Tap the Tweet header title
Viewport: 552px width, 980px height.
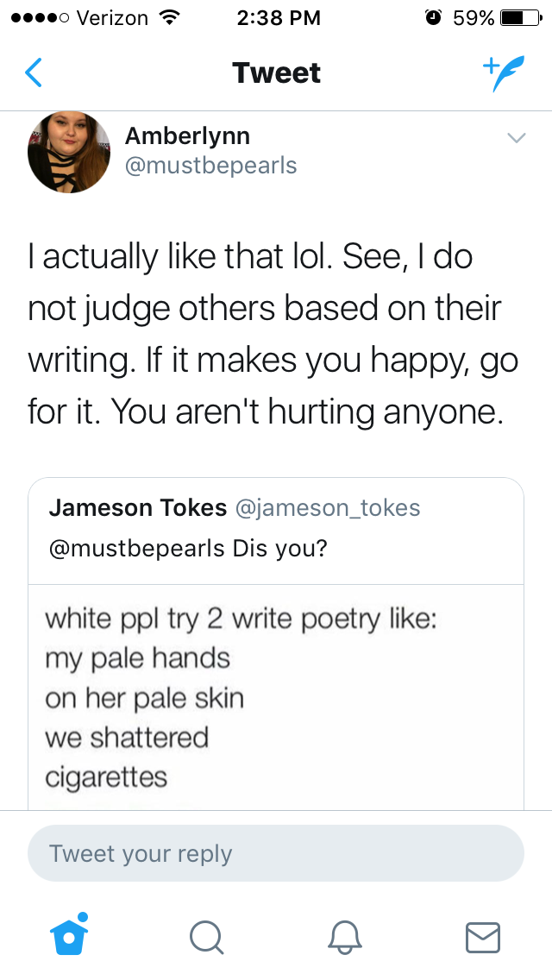point(276,73)
